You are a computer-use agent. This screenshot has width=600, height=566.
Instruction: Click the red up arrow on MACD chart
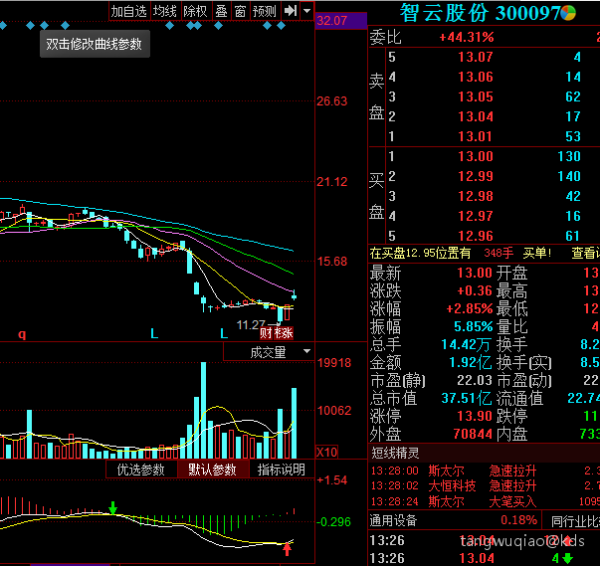[288, 547]
